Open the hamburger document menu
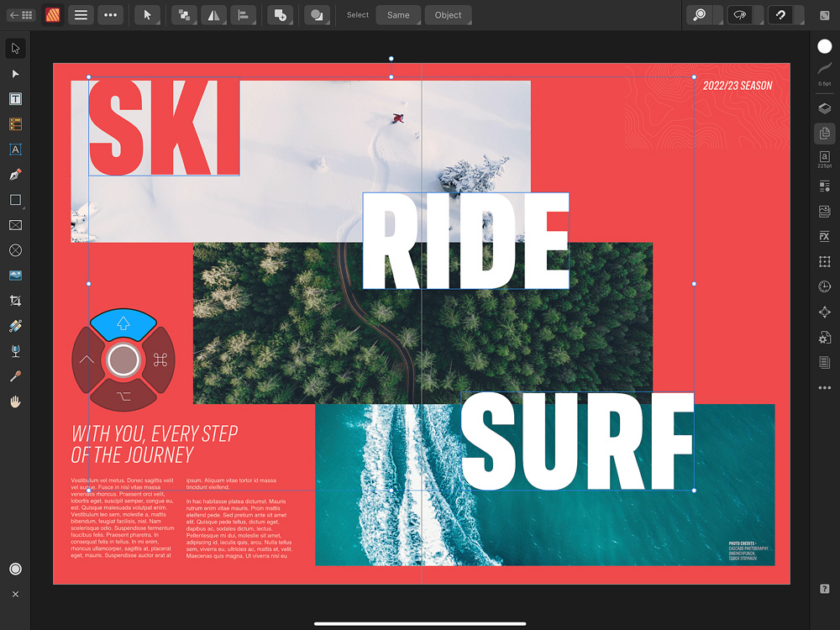This screenshot has width=840, height=630. pyautogui.click(x=81, y=15)
